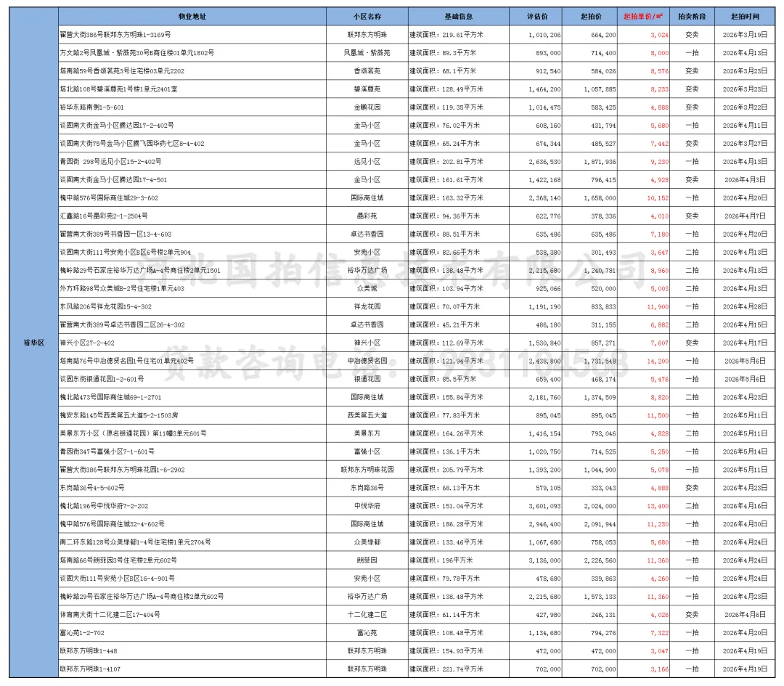Click the 584,026 starting price cell

(x=589, y=71)
